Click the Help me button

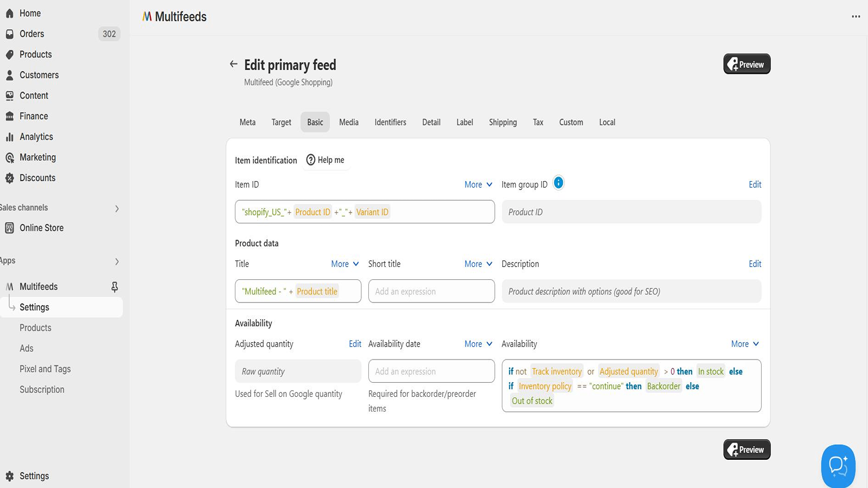[325, 160]
